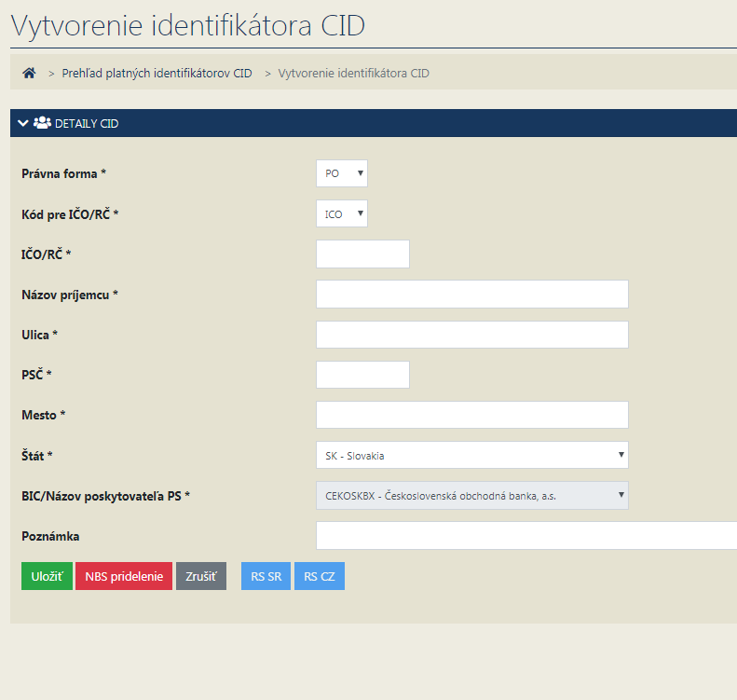Focus the Názov príjemcu input field

coord(471,295)
